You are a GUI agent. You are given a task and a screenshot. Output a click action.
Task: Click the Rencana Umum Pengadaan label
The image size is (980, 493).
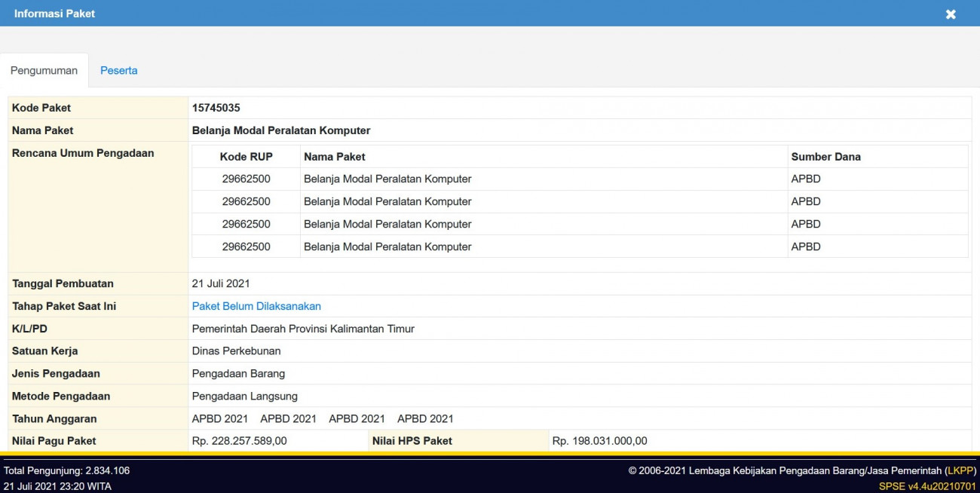(83, 153)
